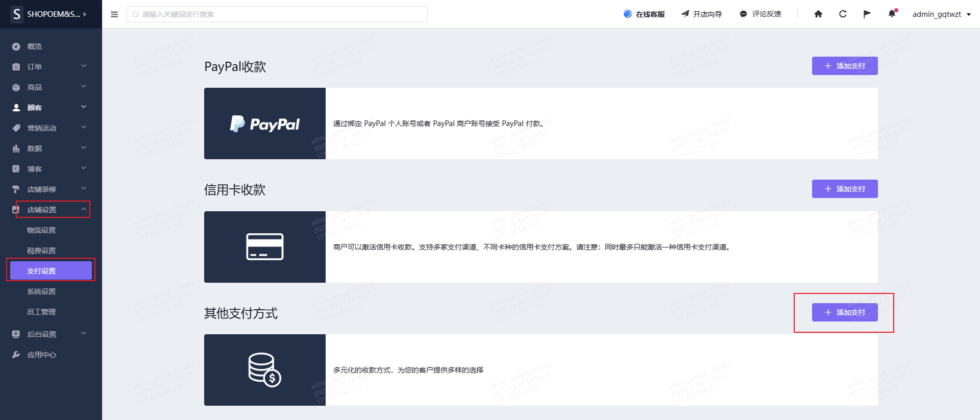The image size is (980, 420).
Task: Click the PayPal logo tile
Action: tap(265, 123)
